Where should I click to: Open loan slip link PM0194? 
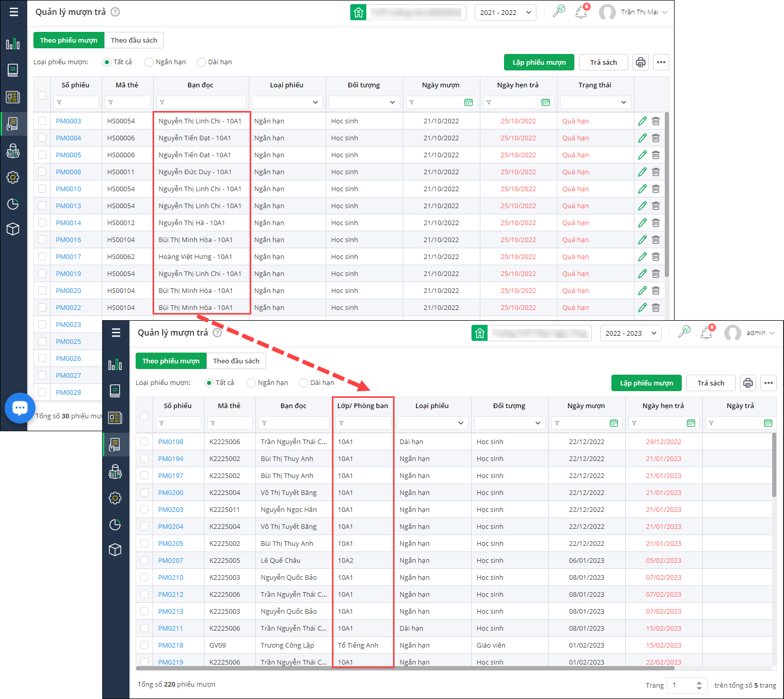(171, 458)
